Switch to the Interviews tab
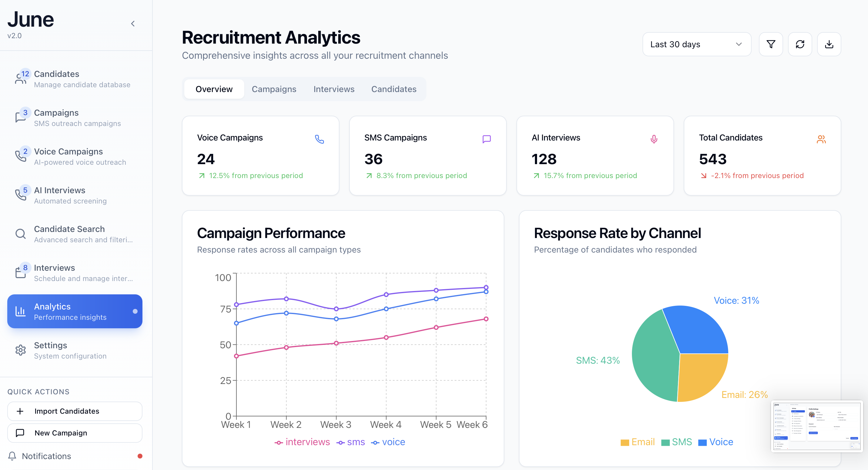Image resolution: width=868 pixels, height=470 pixels. click(334, 89)
